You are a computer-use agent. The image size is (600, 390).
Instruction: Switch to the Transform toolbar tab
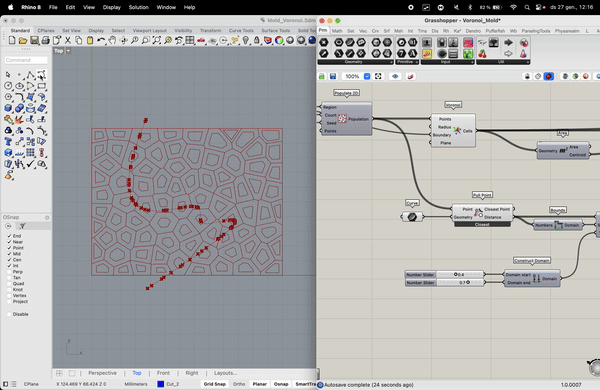[x=210, y=30]
